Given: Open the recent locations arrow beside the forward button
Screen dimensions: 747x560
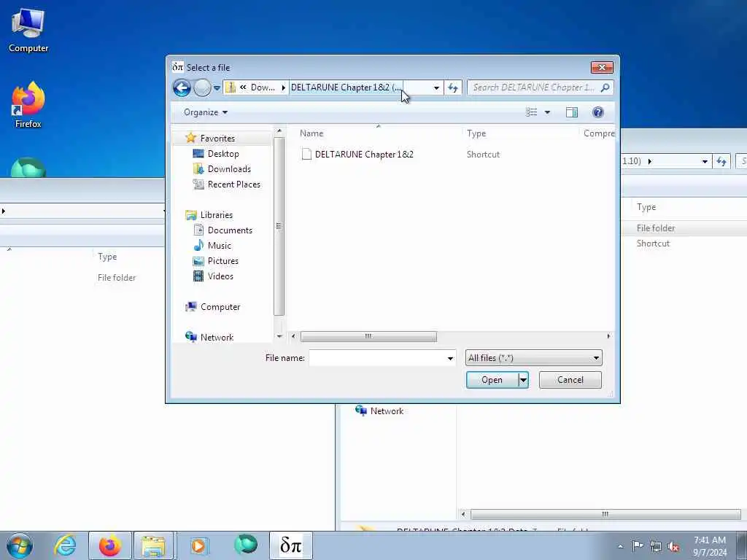Looking at the screenshot, I should pyautogui.click(x=217, y=88).
